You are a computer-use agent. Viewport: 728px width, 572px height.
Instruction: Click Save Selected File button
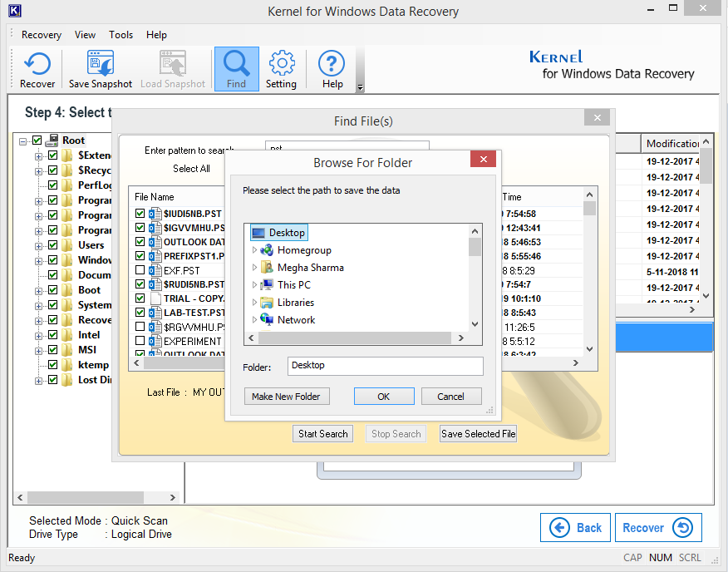click(478, 434)
